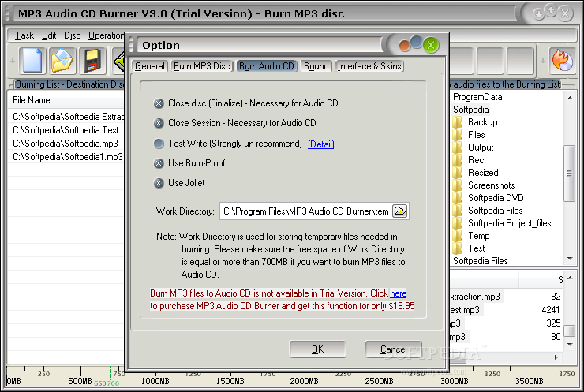Select the Resized folder
The height and width of the screenshot is (392, 584).
tap(483, 173)
